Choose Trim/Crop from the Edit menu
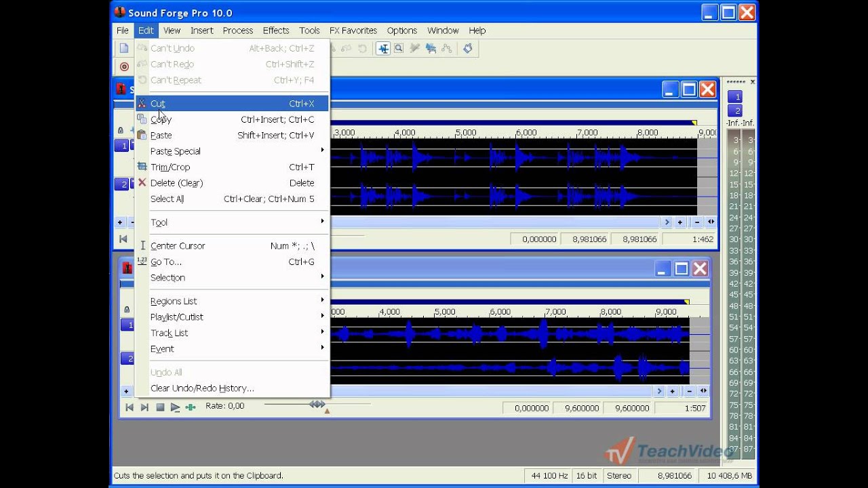This screenshot has width=868, height=488. point(231,167)
